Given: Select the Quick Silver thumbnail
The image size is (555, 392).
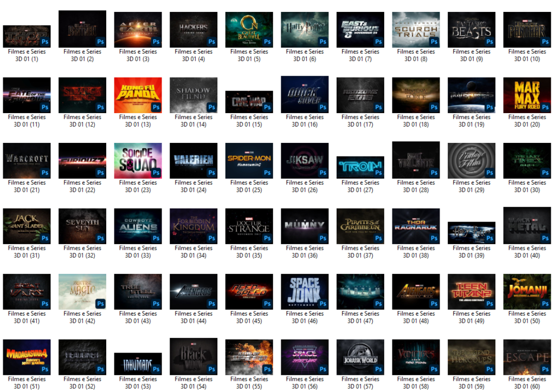Looking at the screenshot, I should click(305, 94).
